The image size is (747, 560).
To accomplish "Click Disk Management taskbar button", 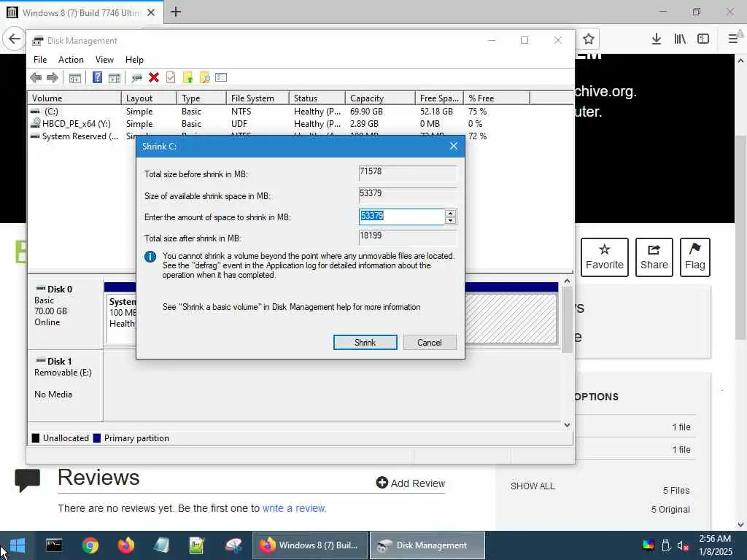I will click(427, 545).
